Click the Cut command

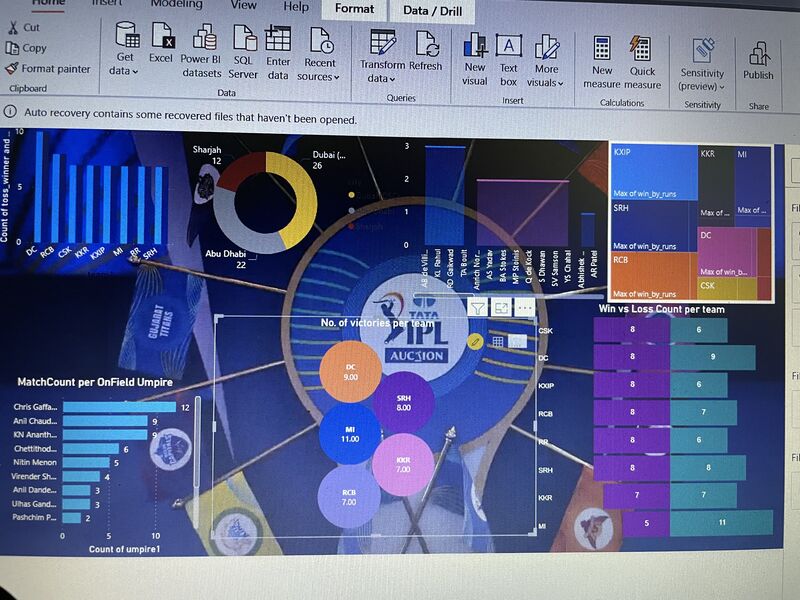point(23,28)
